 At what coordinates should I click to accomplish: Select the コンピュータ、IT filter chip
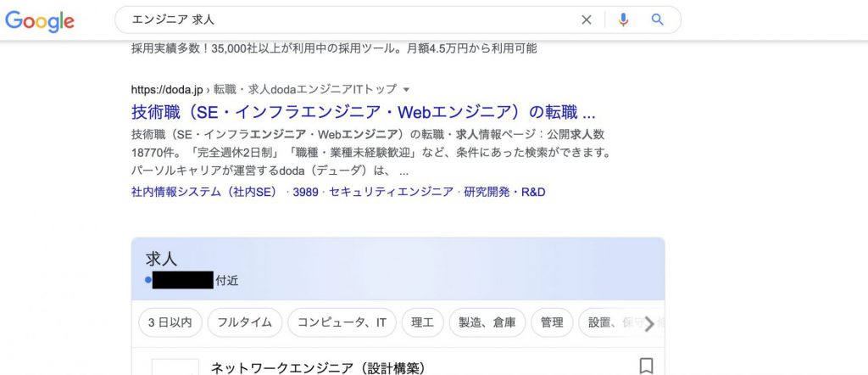(342, 322)
